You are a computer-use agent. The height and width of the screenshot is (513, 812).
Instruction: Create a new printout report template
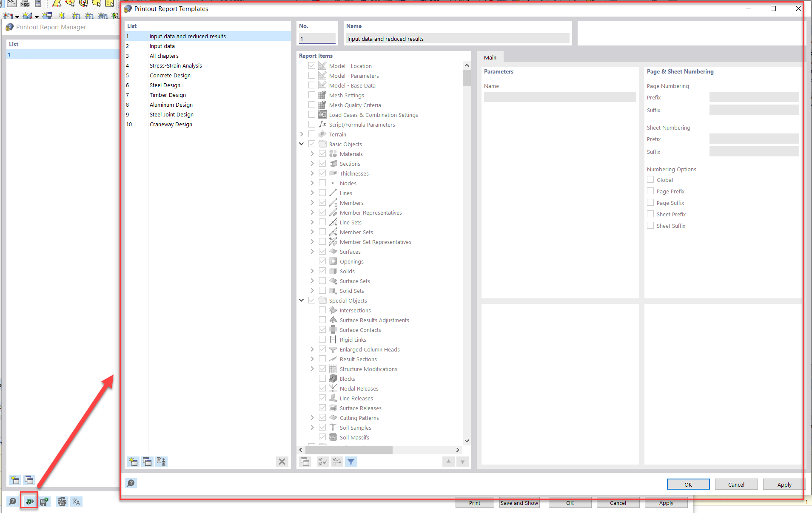(x=133, y=462)
